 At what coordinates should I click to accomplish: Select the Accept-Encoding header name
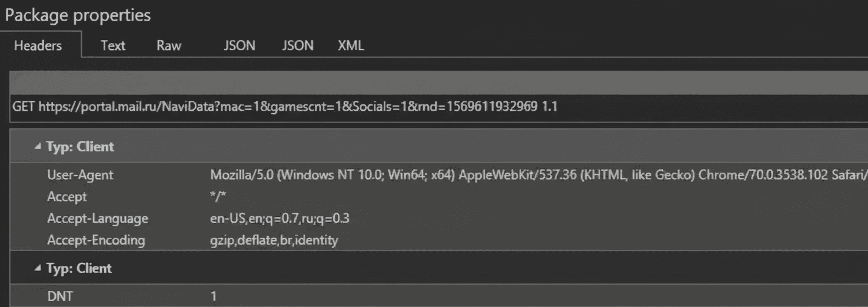coord(96,240)
